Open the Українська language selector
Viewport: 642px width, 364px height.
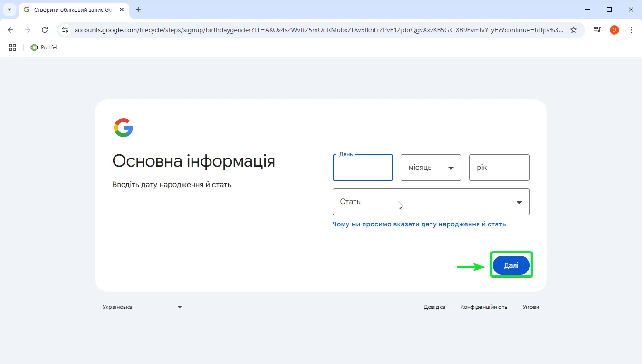click(142, 307)
